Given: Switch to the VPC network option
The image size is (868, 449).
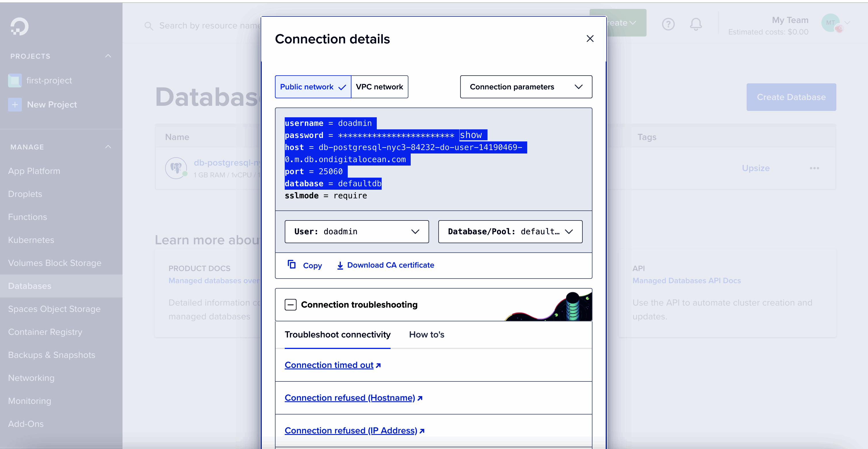Looking at the screenshot, I should 379,87.
